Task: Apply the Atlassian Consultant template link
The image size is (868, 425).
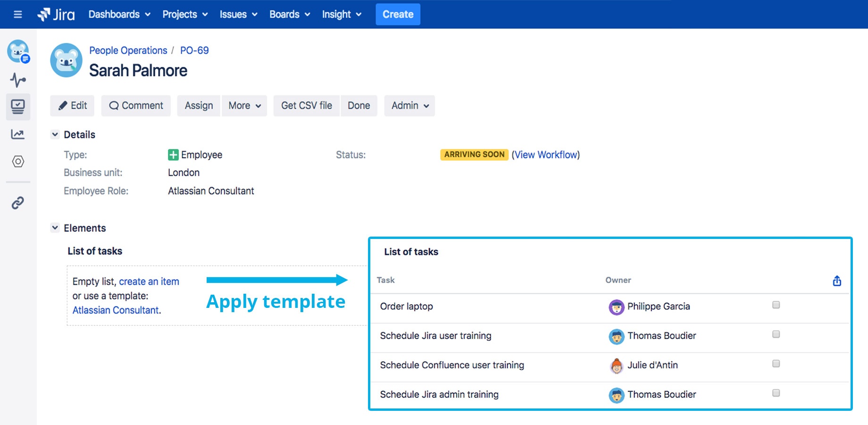Action: tap(116, 310)
